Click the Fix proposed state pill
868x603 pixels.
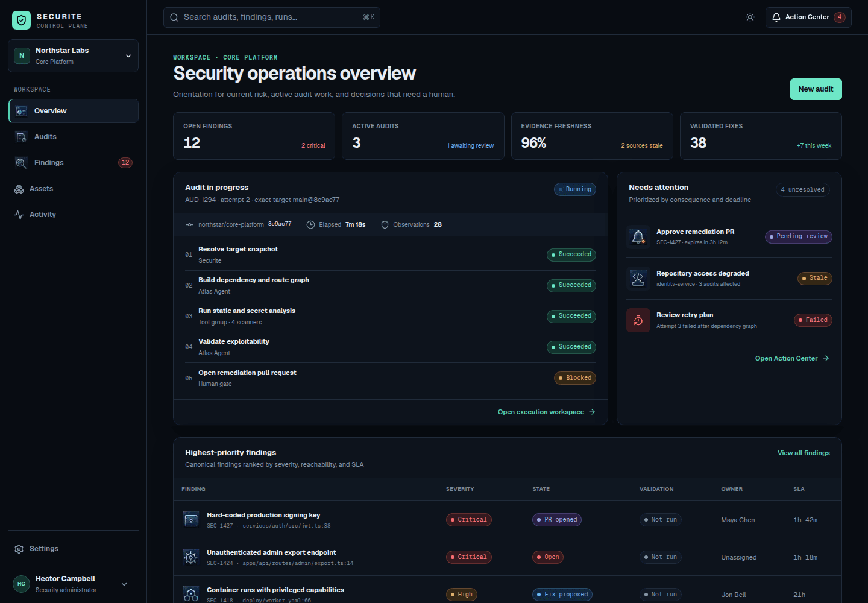click(x=562, y=595)
